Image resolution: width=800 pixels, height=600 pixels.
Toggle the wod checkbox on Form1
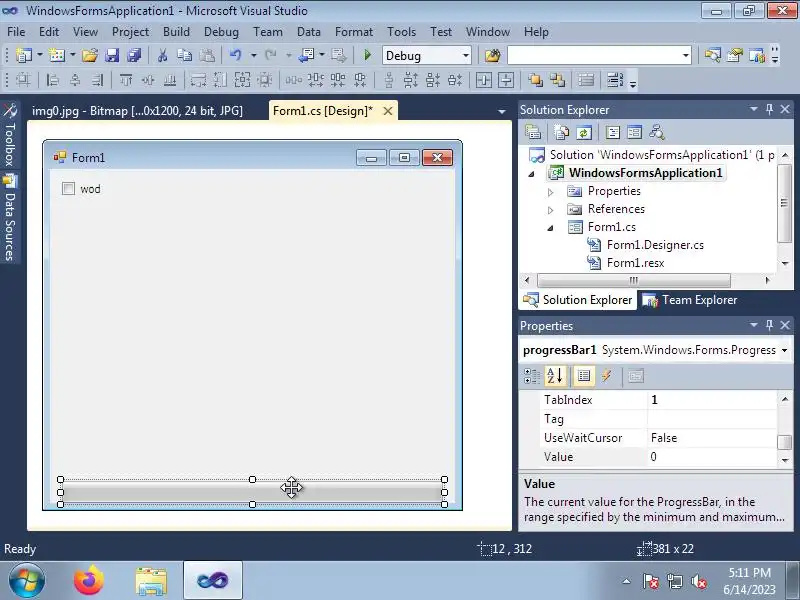tap(68, 189)
